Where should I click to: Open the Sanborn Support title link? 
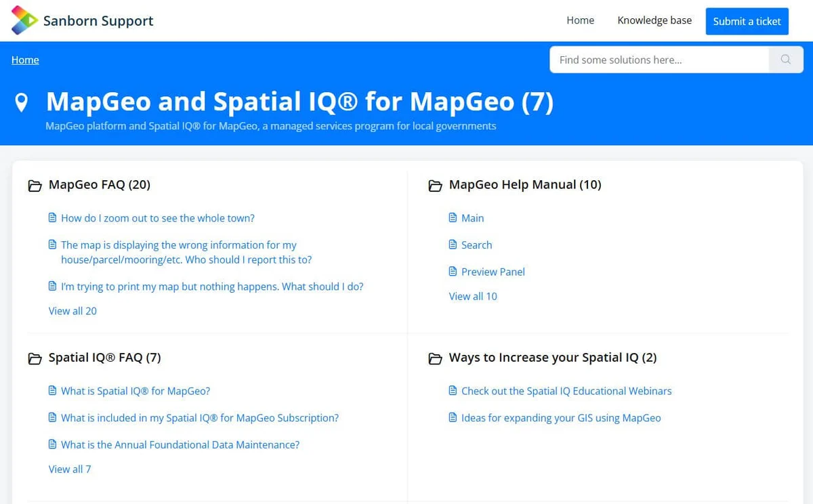[x=98, y=21]
